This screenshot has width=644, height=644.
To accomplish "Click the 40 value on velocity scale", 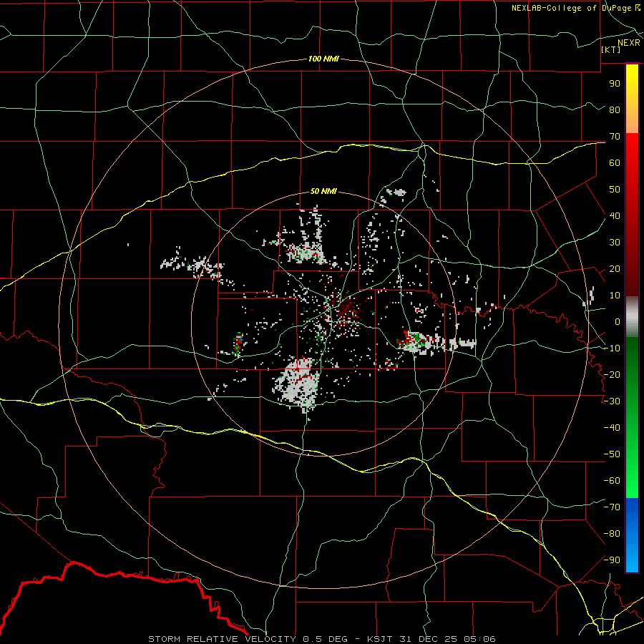I will pos(615,215).
